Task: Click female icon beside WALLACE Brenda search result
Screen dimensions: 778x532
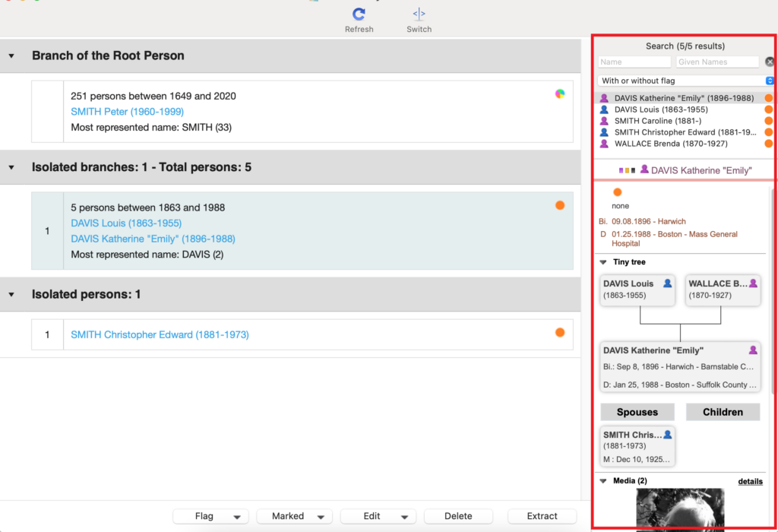Action: [604, 144]
